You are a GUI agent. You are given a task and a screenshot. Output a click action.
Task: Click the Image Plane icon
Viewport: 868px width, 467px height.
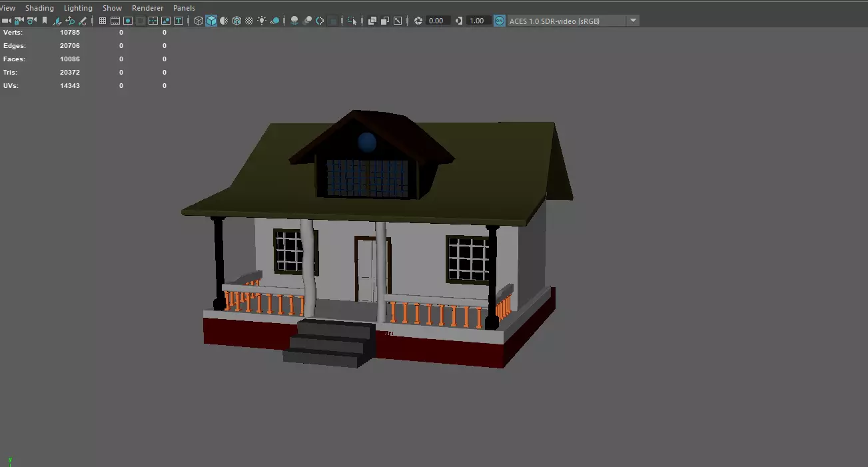point(57,21)
